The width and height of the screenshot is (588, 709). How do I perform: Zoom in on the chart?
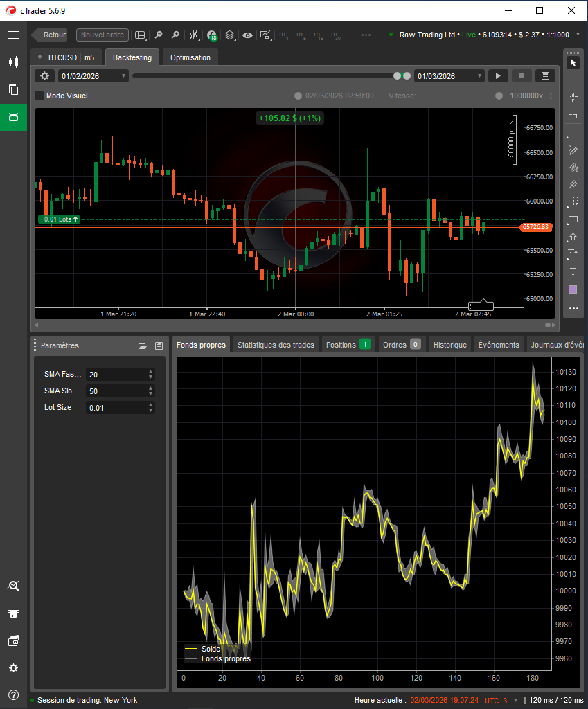pos(175,35)
